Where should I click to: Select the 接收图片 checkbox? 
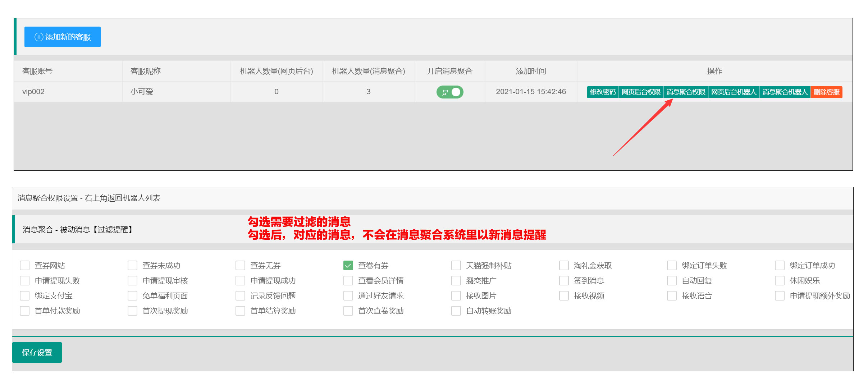tap(456, 296)
